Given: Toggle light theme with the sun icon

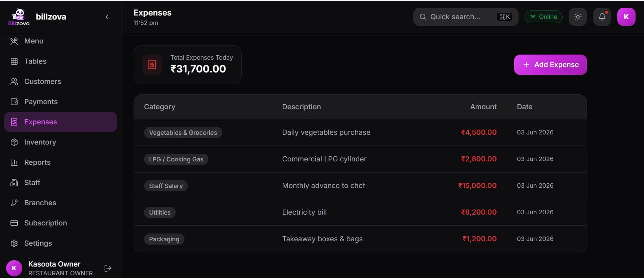Looking at the screenshot, I should coord(578,17).
